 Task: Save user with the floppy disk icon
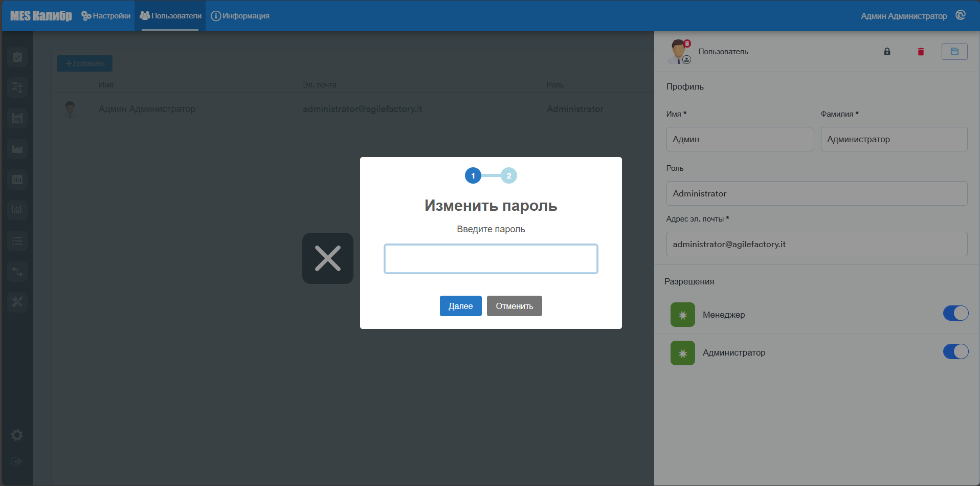click(x=954, y=52)
